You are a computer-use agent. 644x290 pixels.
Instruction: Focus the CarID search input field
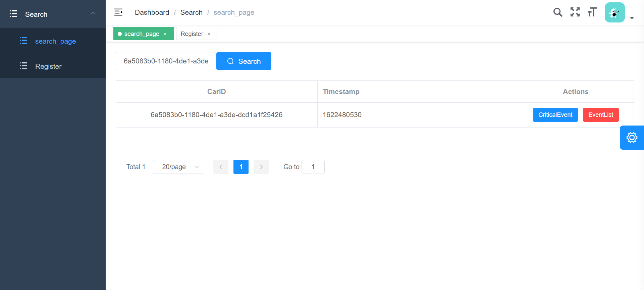pyautogui.click(x=166, y=61)
